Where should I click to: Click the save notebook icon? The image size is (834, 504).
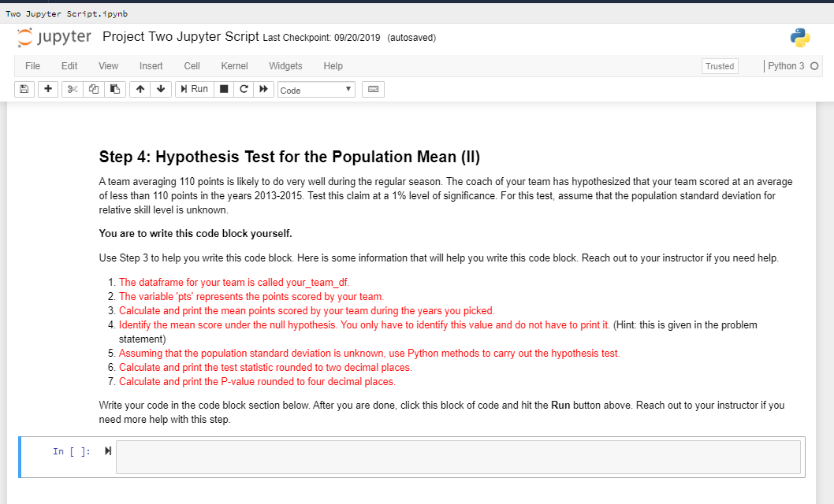click(x=24, y=88)
